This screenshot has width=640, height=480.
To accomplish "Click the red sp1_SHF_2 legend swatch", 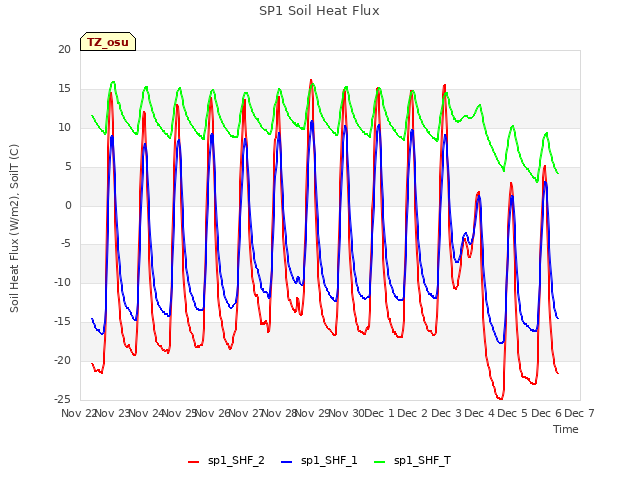I will click(193, 462).
